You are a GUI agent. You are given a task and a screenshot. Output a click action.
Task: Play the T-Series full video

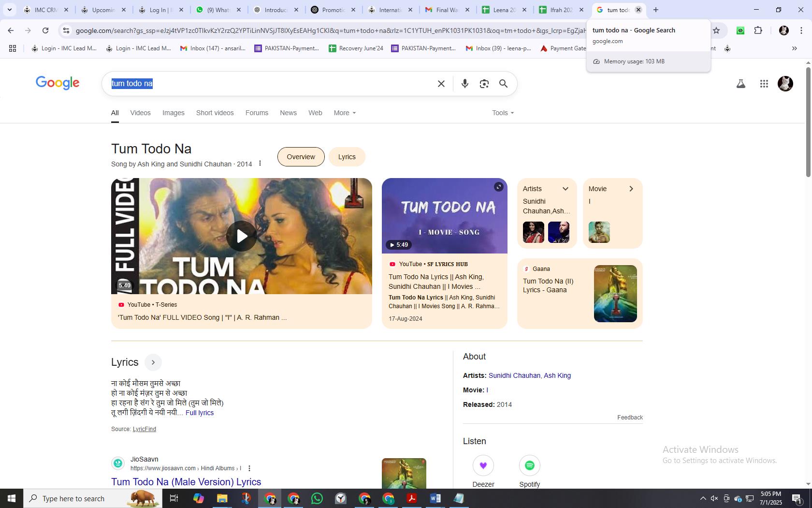click(x=241, y=236)
